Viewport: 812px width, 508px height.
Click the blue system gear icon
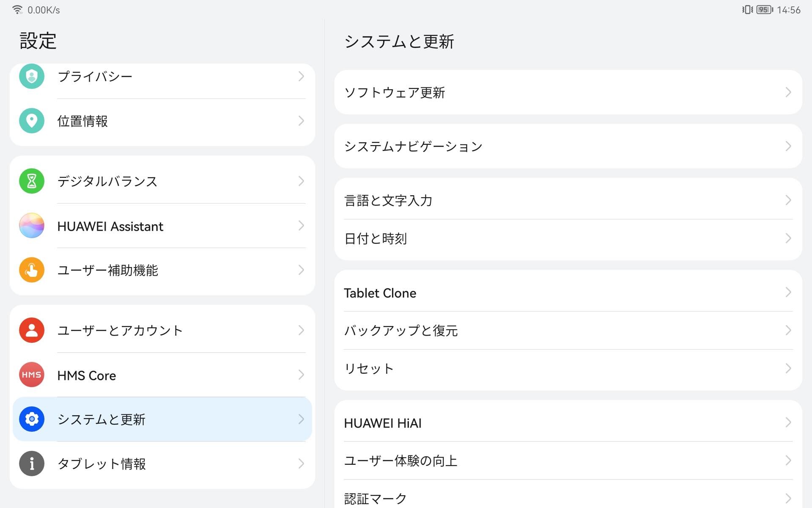pyautogui.click(x=32, y=419)
